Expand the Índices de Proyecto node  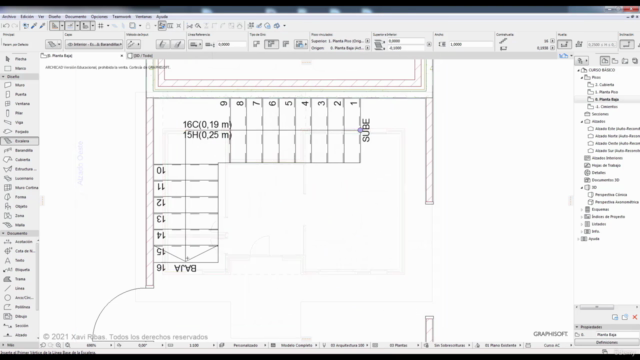tap(582, 217)
